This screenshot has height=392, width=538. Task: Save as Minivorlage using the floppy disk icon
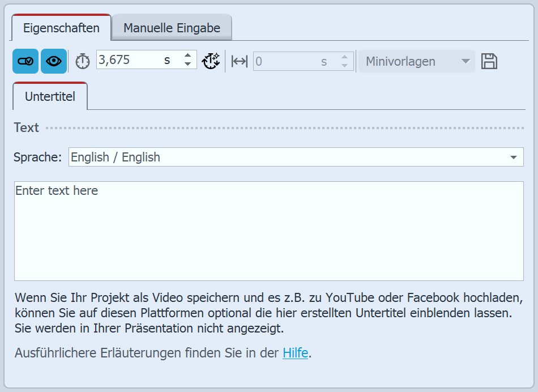point(489,61)
